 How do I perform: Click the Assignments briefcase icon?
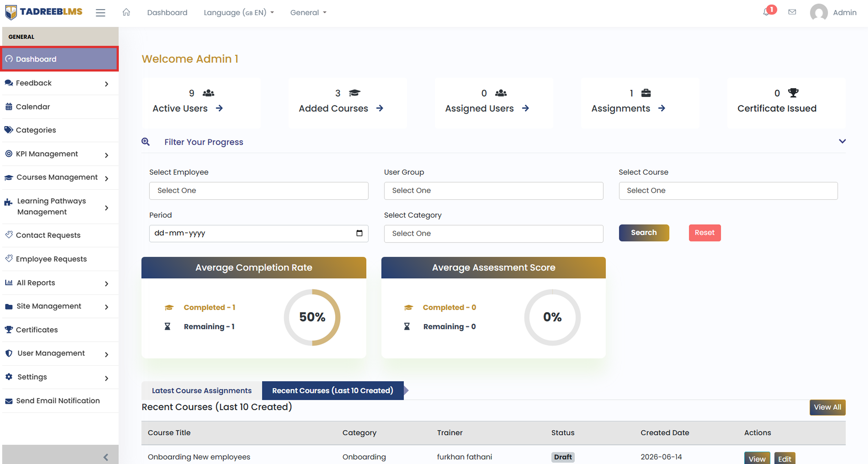coord(646,93)
